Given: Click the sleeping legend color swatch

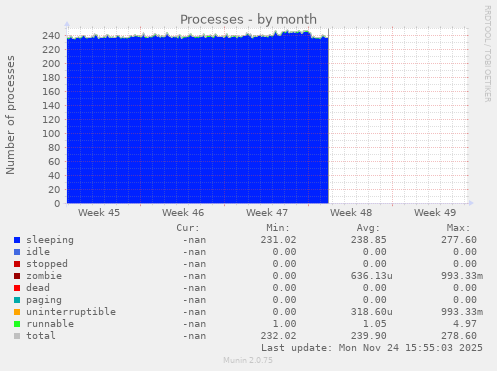Looking at the screenshot, I should click(x=17, y=240).
